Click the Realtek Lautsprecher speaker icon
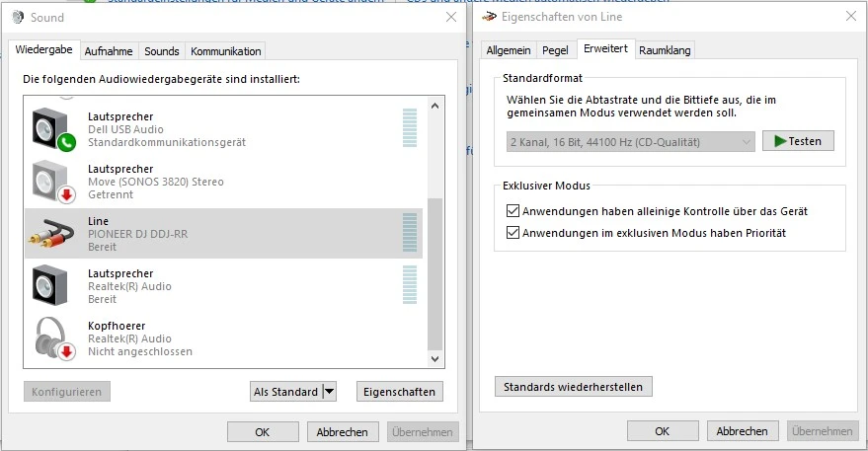 pos(52,286)
